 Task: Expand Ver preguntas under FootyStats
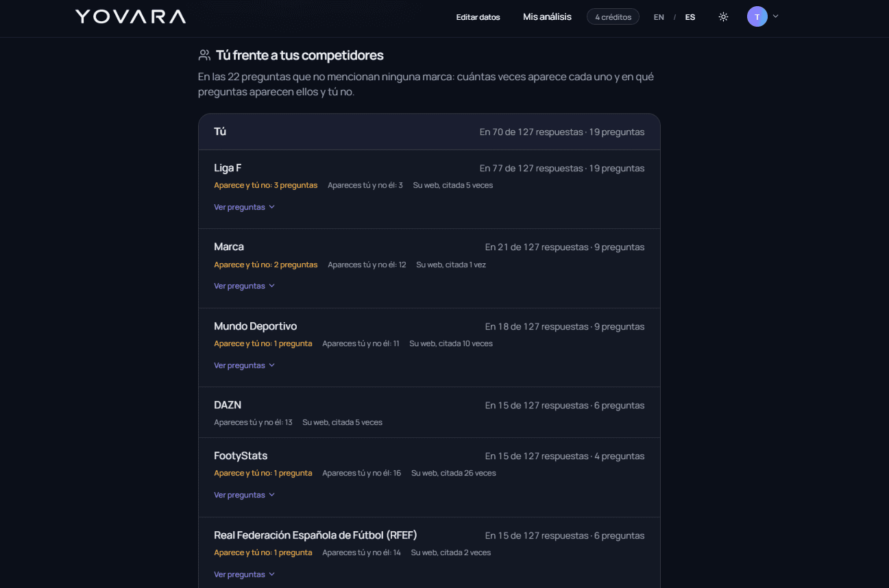244,495
